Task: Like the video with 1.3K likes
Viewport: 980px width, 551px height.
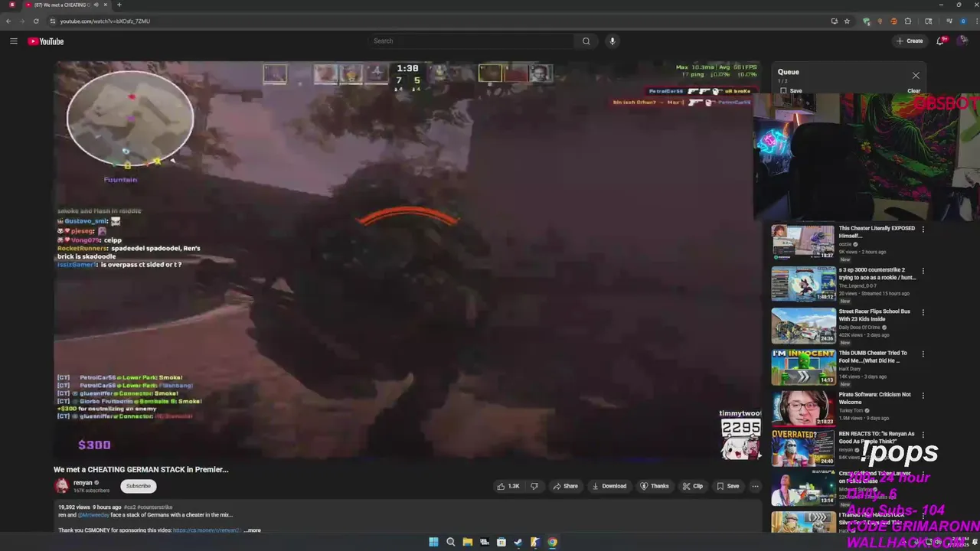Action: pos(508,486)
